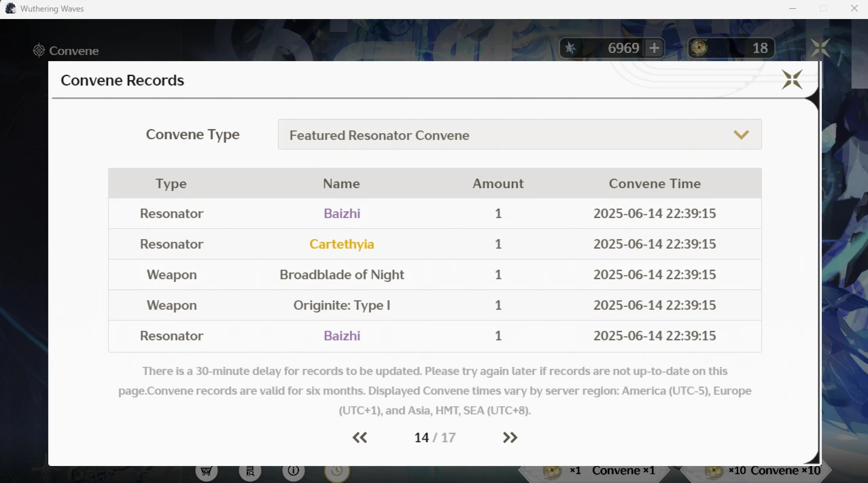Click the Astrite amount 6969

coord(623,48)
